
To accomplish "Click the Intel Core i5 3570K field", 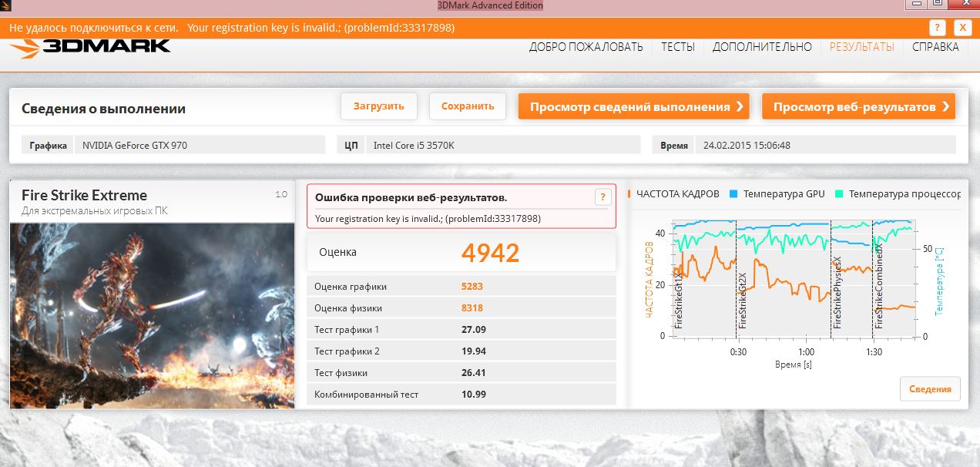I will (x=504, y=145).
